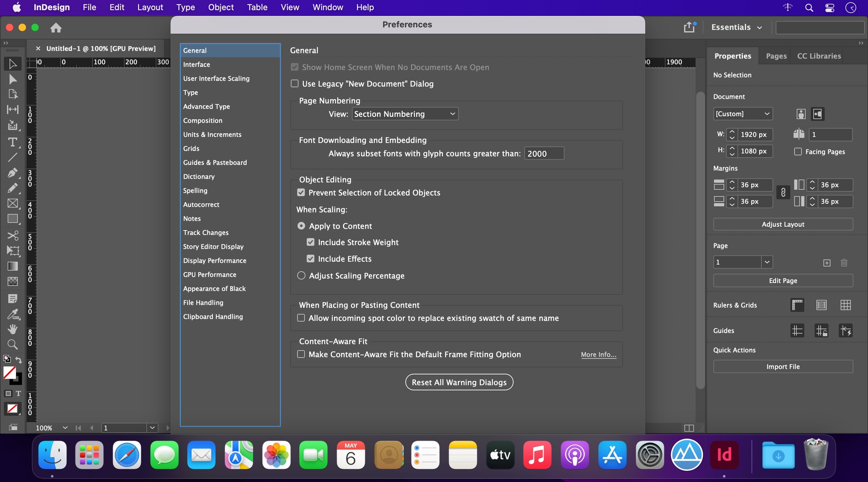Toggle Facing Pages checkbox
868x482 pixels.
tap(798, 152)
